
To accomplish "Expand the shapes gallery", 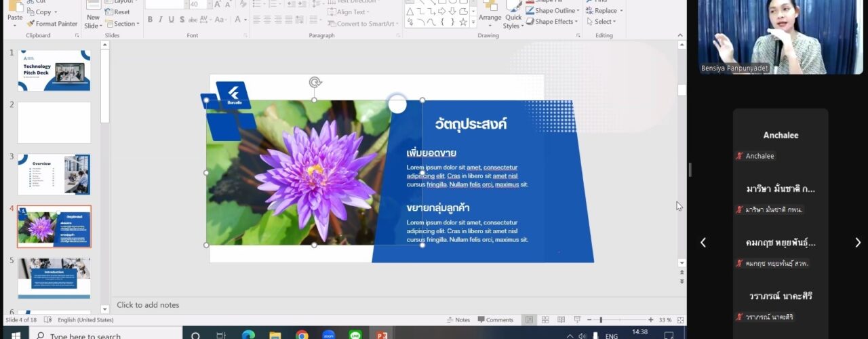I will [x=473, y=23].
